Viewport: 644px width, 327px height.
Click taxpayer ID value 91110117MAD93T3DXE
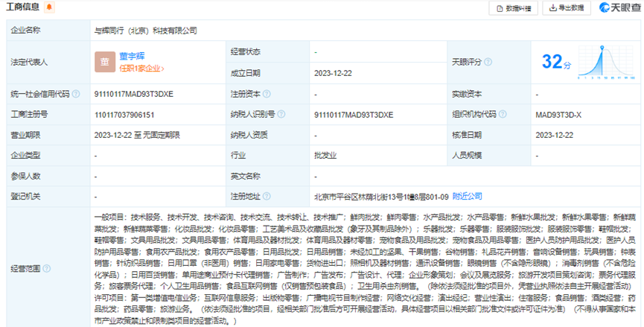point(354,115)
